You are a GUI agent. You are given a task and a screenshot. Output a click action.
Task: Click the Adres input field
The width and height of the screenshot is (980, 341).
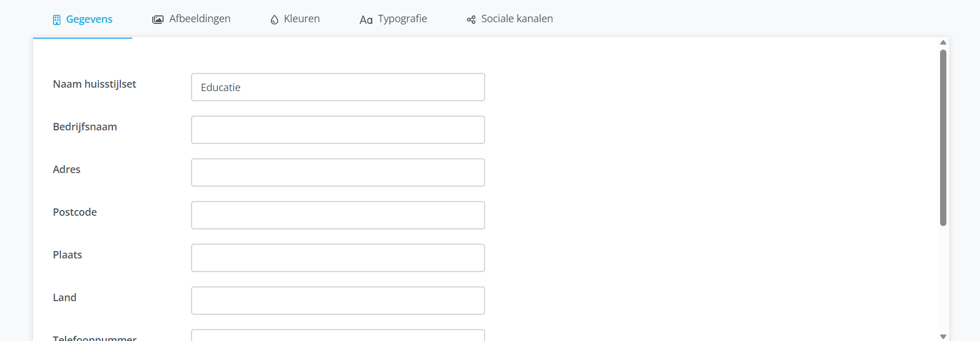[x=337, y=172]
